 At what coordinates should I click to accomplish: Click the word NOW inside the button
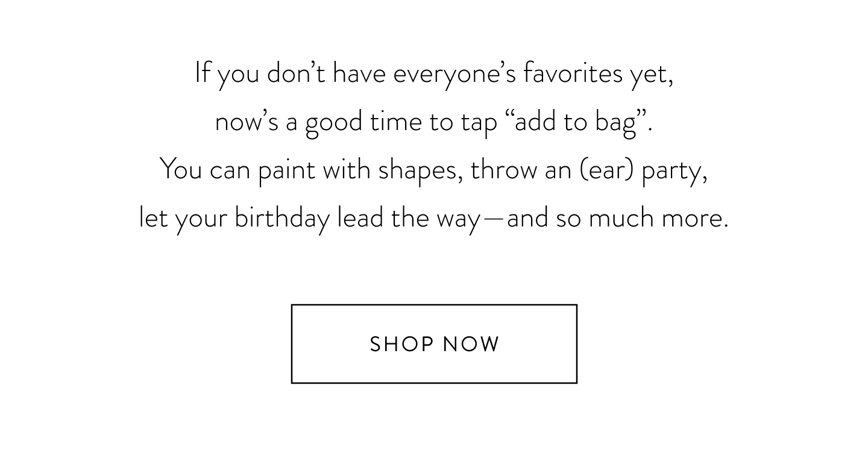pyautogui.click(x=471, y=345)
